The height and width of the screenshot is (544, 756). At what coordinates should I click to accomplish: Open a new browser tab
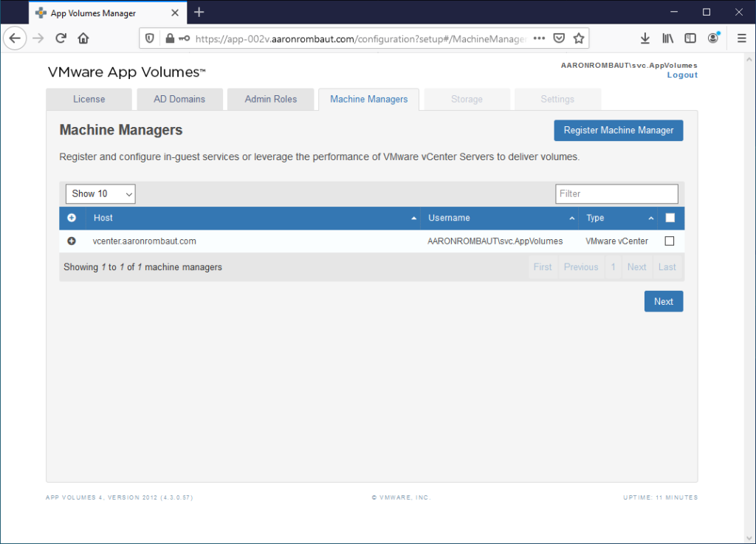click(x=199, y=13)
